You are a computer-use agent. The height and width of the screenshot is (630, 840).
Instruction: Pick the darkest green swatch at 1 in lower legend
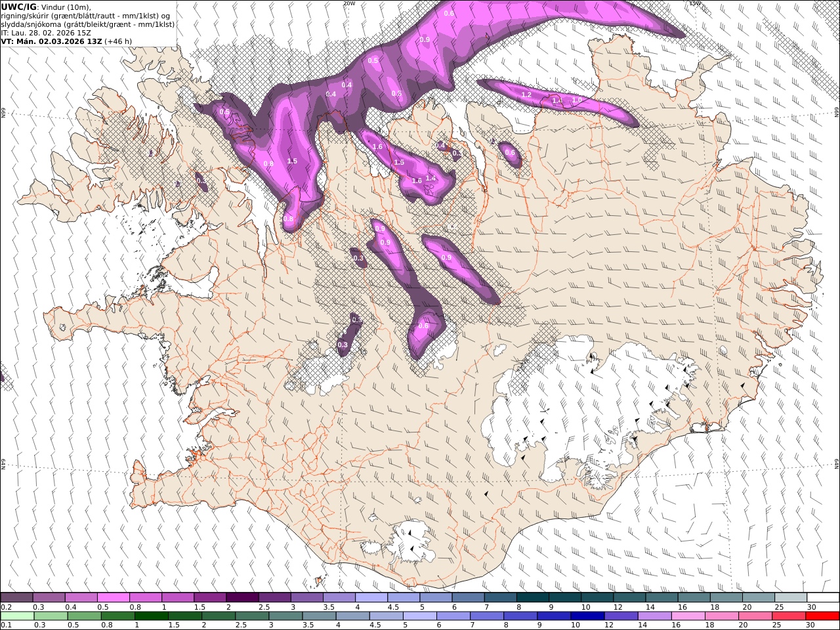coord(151,616)
